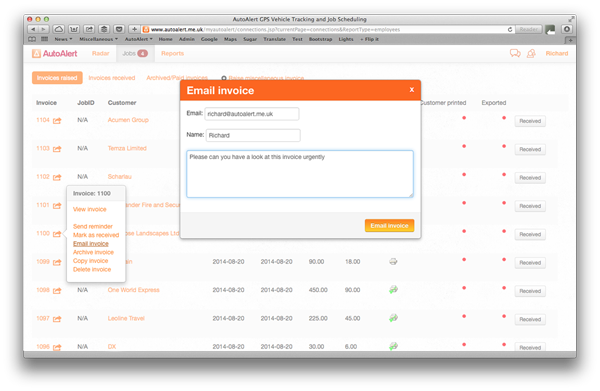Screen dimensions: 600x391
Task: Open the user contacts icon beside Richard
Action: pos(531,54)
